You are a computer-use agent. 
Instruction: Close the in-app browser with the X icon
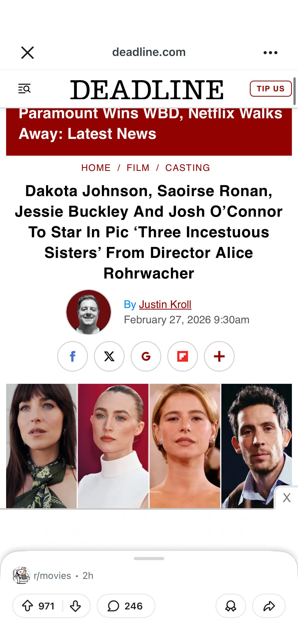pos(28,53)
